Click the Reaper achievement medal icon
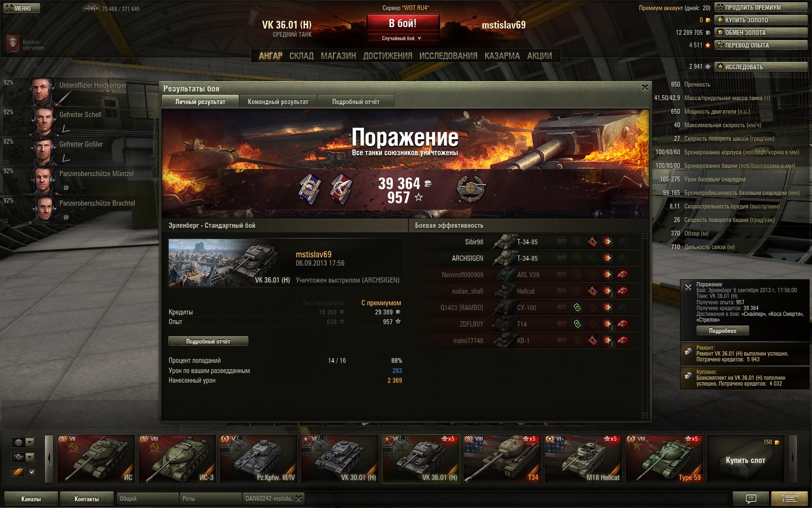Viewport: 812px width, 508px height. 341,188
